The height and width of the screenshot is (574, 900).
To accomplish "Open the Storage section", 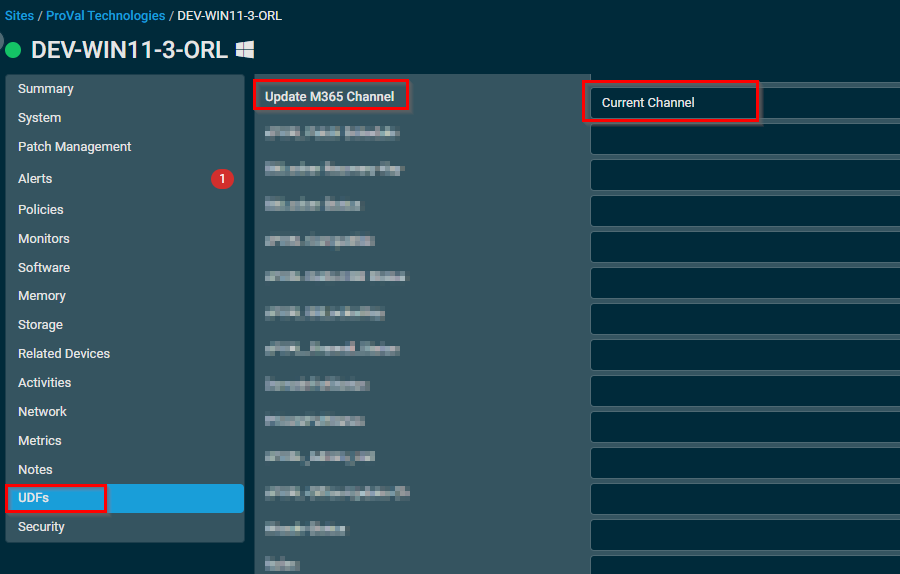I will pyautogui.click(x=40, y=325).
